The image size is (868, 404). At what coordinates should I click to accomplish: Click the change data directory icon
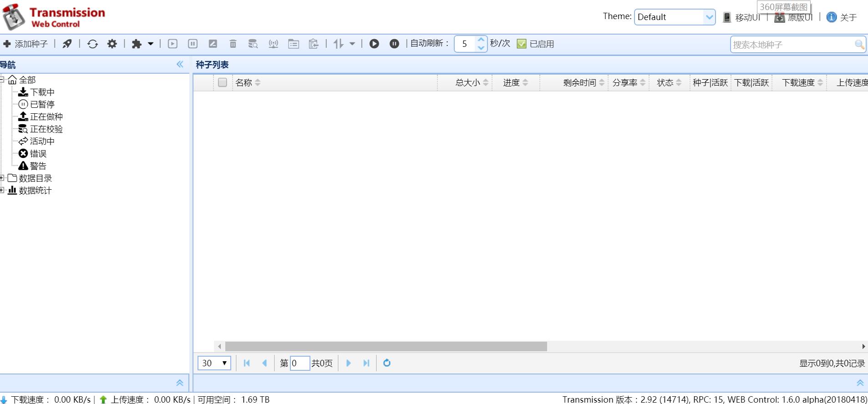tap(294, 44)
